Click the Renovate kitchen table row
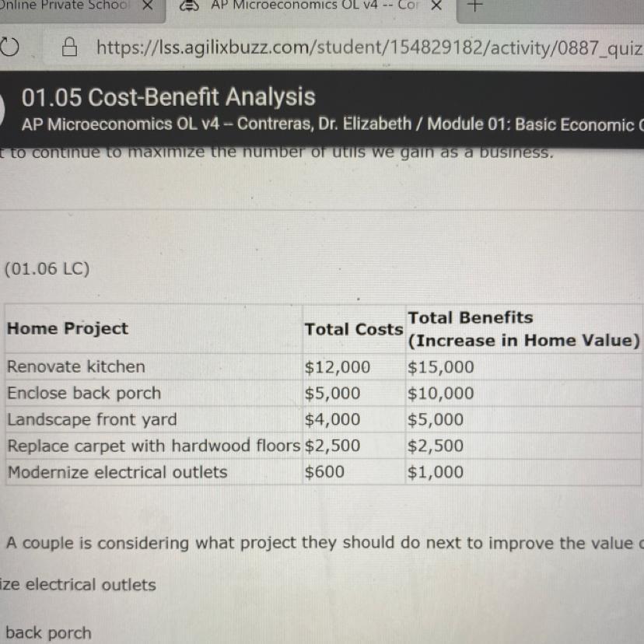Screen dimensions: 644x644 coord(324,366)
